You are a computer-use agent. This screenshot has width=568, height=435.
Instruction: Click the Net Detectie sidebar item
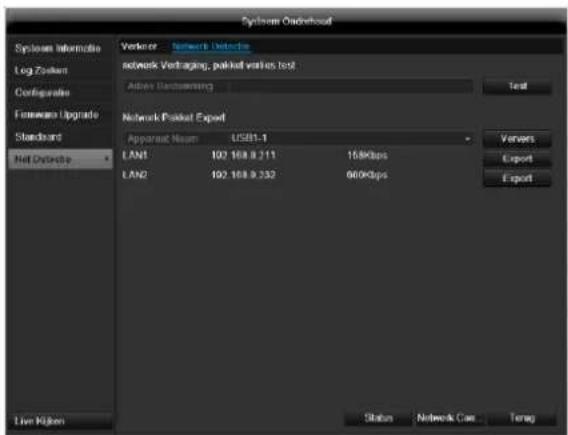60,159
